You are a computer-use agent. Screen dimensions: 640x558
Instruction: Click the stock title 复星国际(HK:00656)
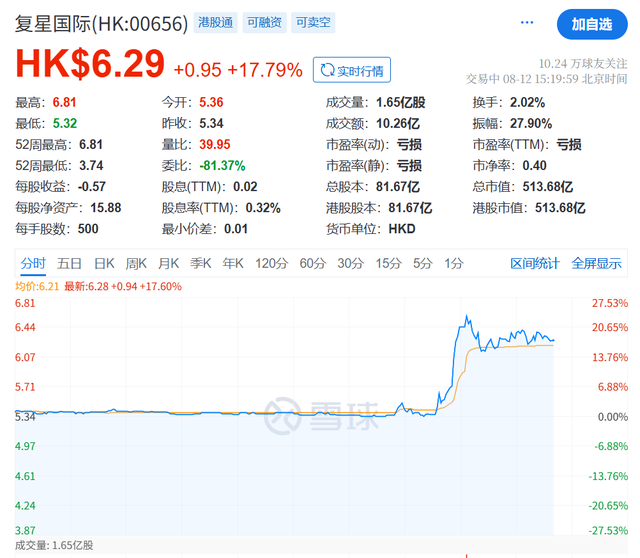coord(102,24)
